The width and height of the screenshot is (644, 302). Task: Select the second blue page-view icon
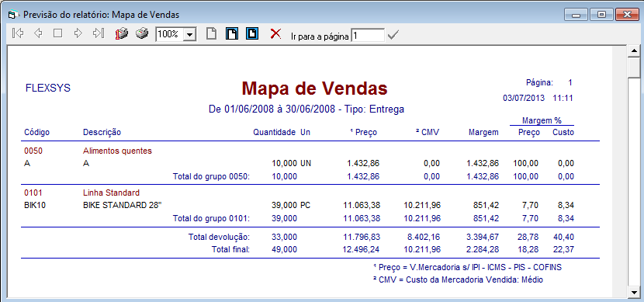tap(252, 33)
